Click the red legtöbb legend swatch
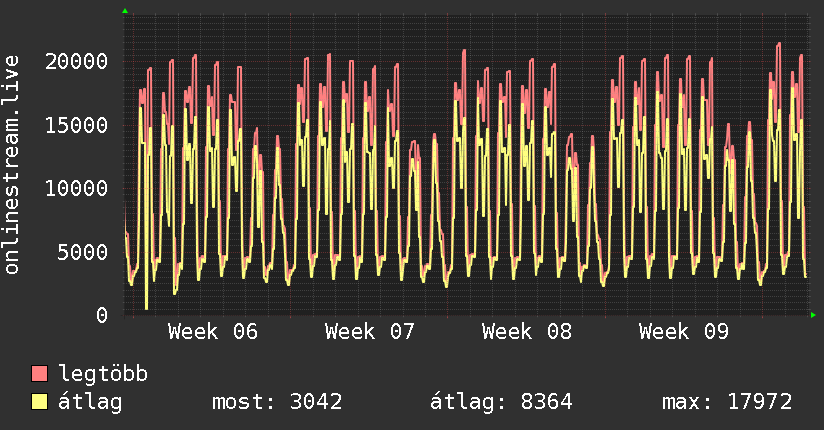Image resolution: width=824 pixels, height=430 pixels. (40, 374)
